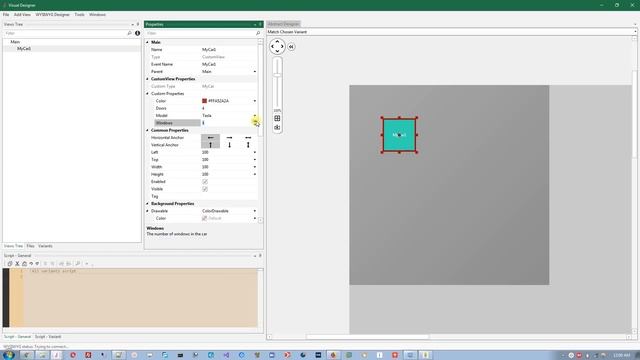Screen dimensions: 640x360
Task: Open the Windows menu
Action: pos(97,15)
